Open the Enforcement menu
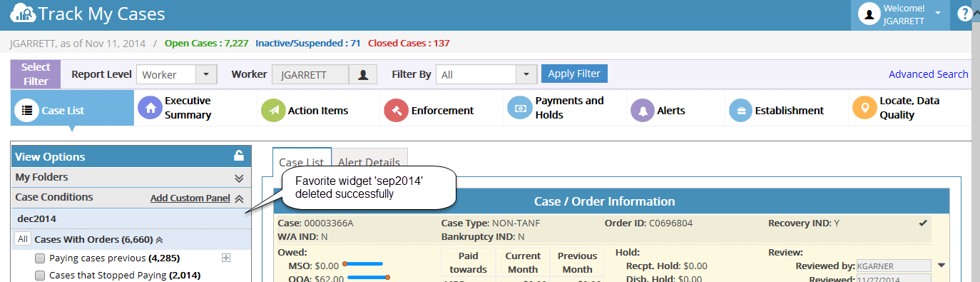980x282 pixels. click(442, 111)
